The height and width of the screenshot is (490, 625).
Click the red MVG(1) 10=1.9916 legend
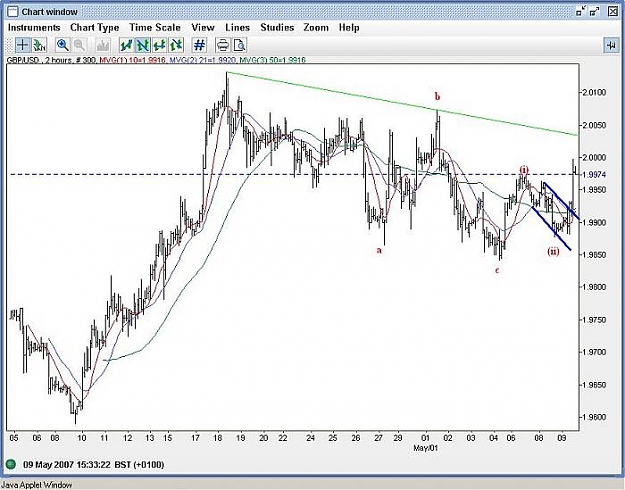(x=133, y=60)
